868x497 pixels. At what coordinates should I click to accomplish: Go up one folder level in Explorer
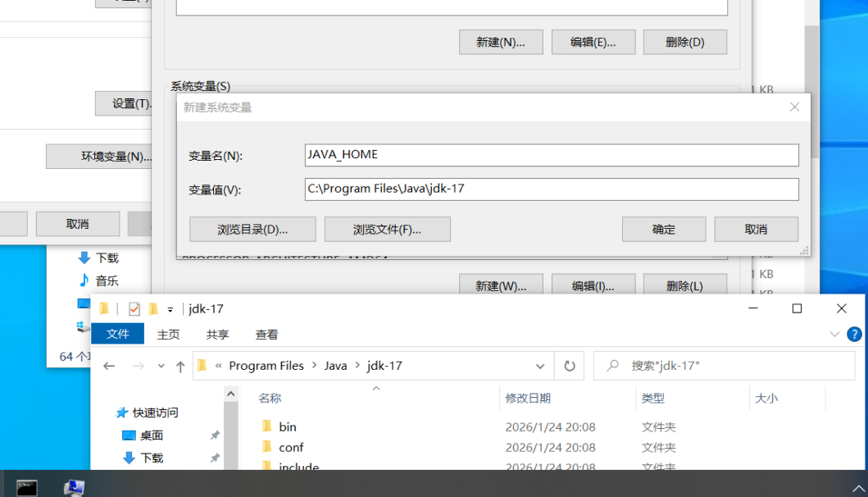pyautogui.click(x=180, y=366)
